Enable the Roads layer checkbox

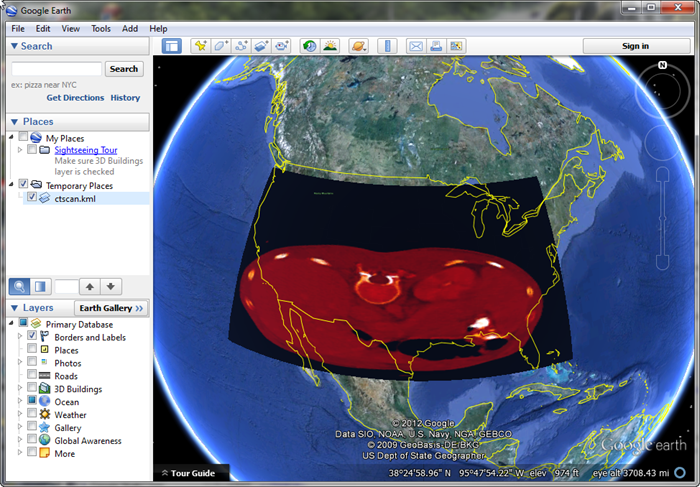(32, 376)
